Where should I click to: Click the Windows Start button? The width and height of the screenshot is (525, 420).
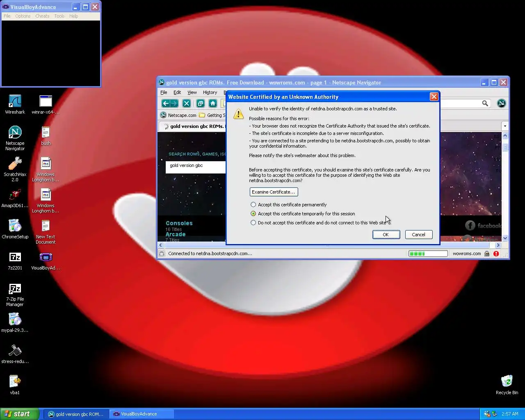pyautogui.click(x=19, y=414)
